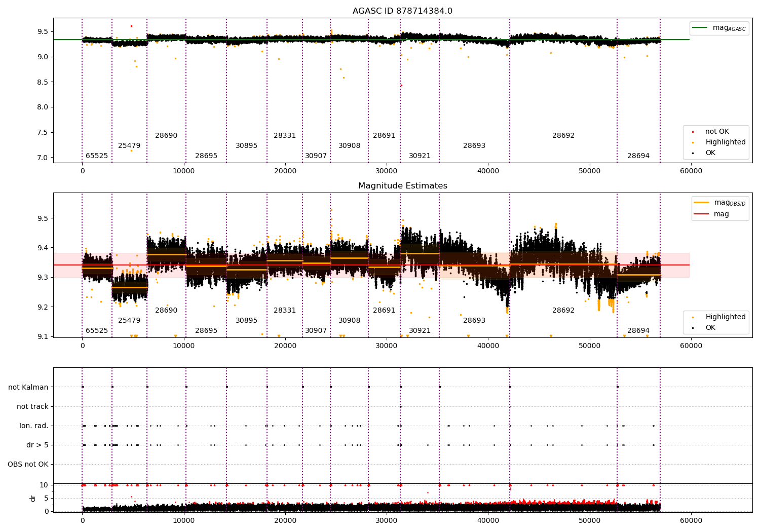The height and width of the screenshot is (532, 760).
Task: Click label 30908 in the Magnitude Estimates plot
Action: point(350,321)
